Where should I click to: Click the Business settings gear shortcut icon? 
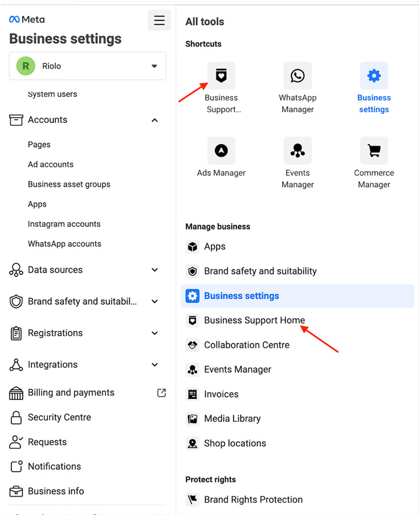click(x=374, y=76)
